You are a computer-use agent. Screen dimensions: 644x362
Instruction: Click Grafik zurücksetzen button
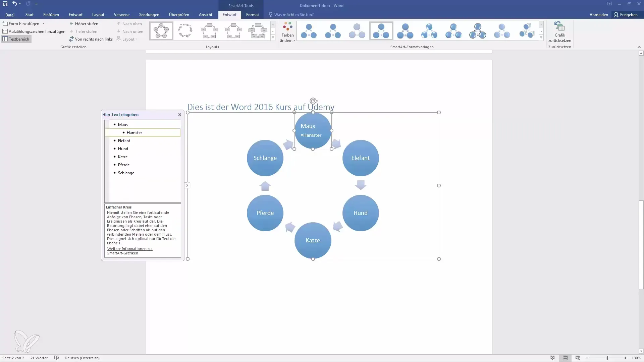click(559, 32)
